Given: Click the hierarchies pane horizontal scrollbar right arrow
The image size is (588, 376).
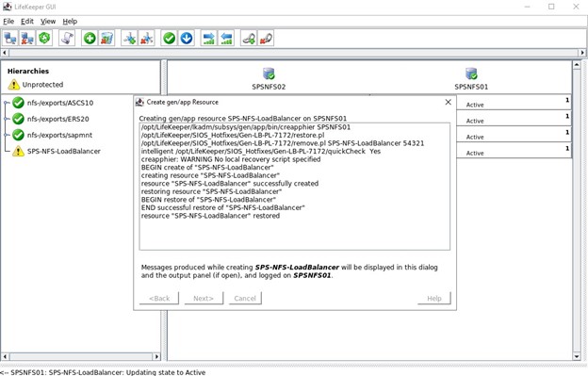Looking at the screenshot, I should (x=156, y=356).
